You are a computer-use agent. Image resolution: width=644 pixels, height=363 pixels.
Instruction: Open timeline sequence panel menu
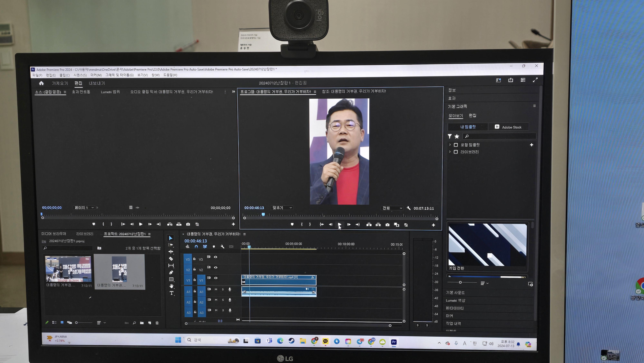(x=245, y=234)
